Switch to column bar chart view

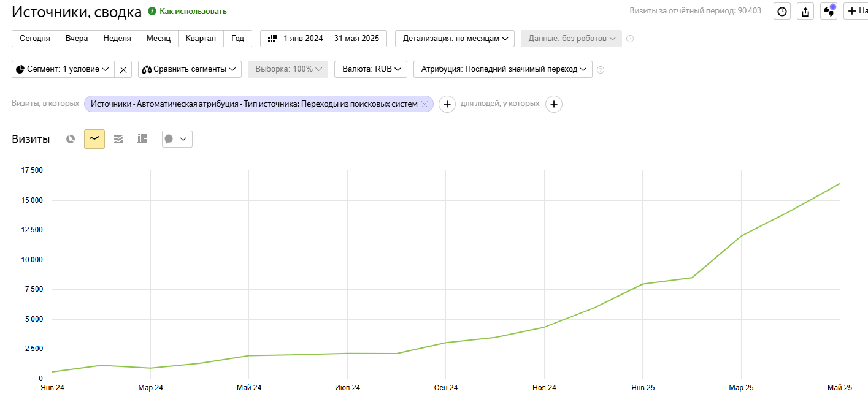coord(142,139)
